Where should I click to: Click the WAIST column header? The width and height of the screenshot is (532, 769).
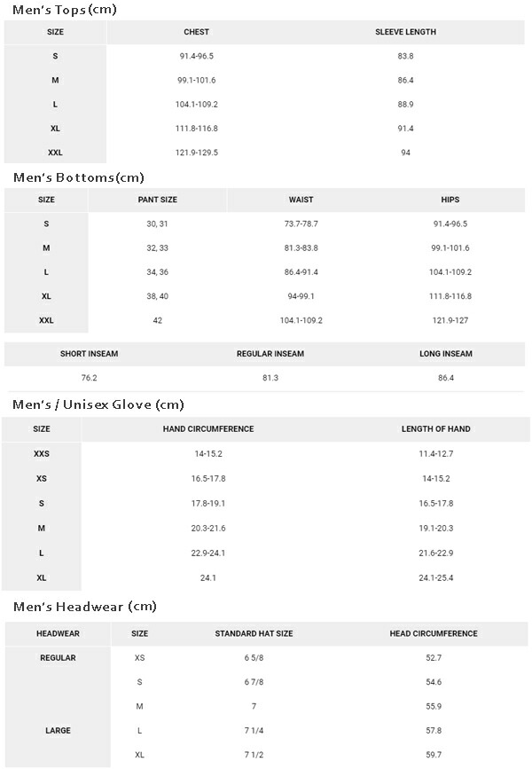tap(301, 200)
